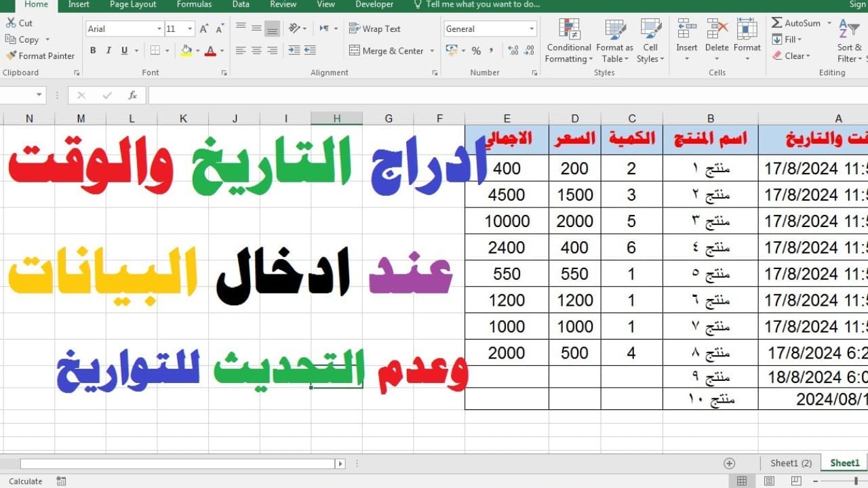Viewport: 868px width, 488px height.
Task: Align text to the left
Action: [241, 50]
